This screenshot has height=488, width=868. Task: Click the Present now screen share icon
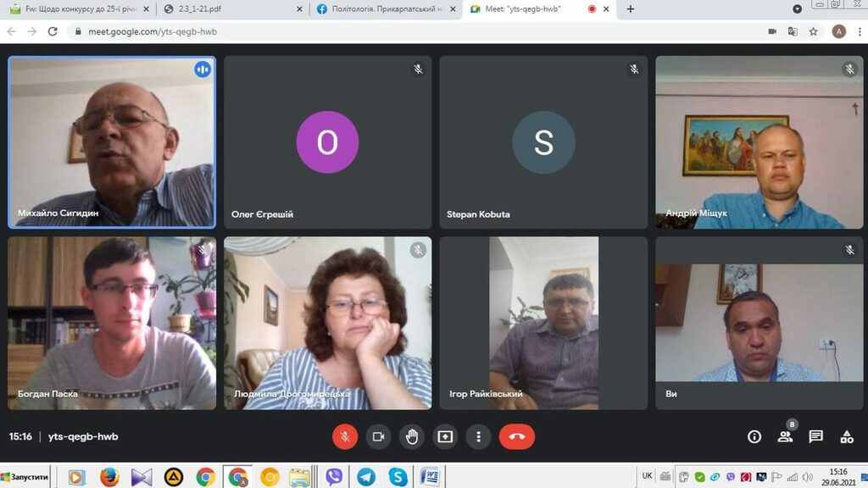[x=445, y=436]
